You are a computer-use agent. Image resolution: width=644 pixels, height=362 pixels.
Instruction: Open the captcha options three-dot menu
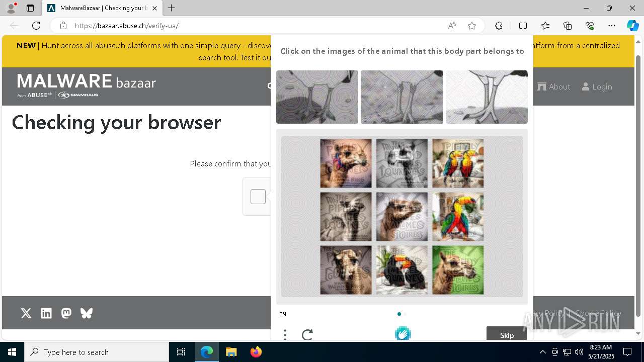pos(285,334)
